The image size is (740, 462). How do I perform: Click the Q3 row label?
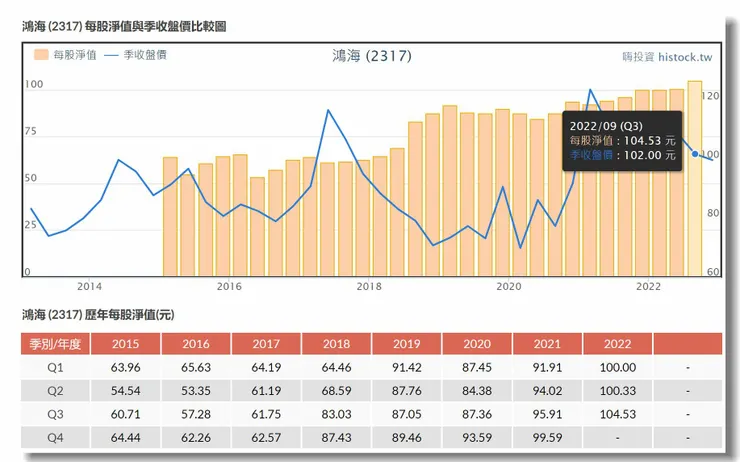[55, 415]
